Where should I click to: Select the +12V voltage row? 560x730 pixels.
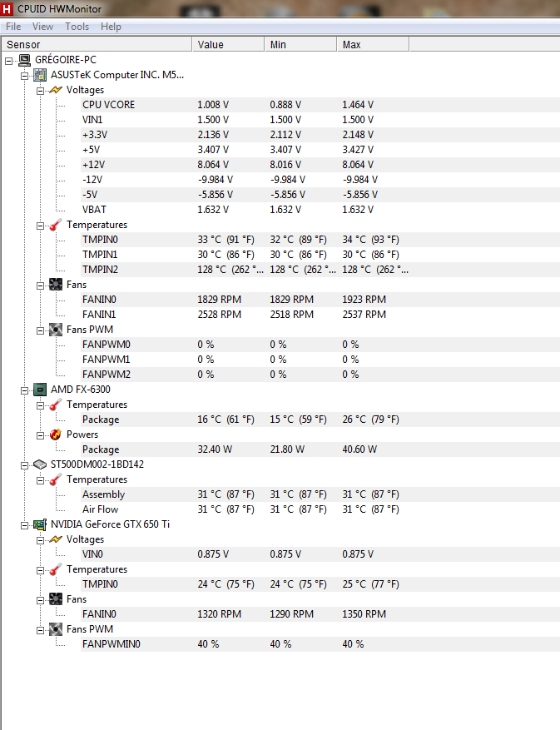pyautogui.click(x=320, y=165)
